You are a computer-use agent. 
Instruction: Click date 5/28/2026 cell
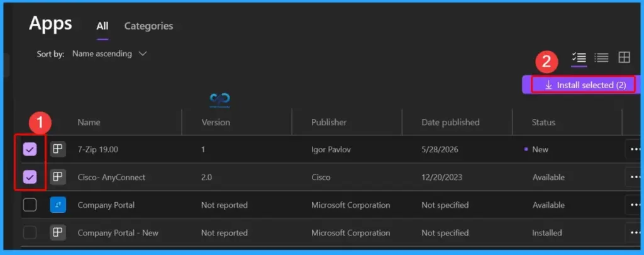pos(440,150)
